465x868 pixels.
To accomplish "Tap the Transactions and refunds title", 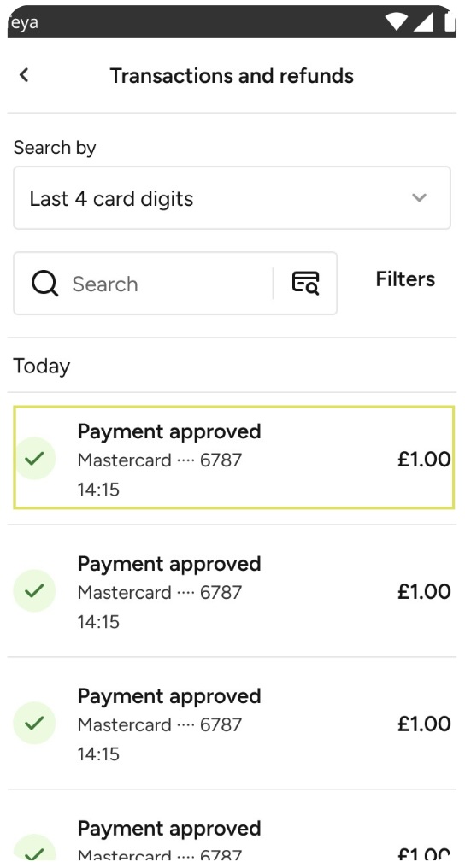I will pos(232,75).
